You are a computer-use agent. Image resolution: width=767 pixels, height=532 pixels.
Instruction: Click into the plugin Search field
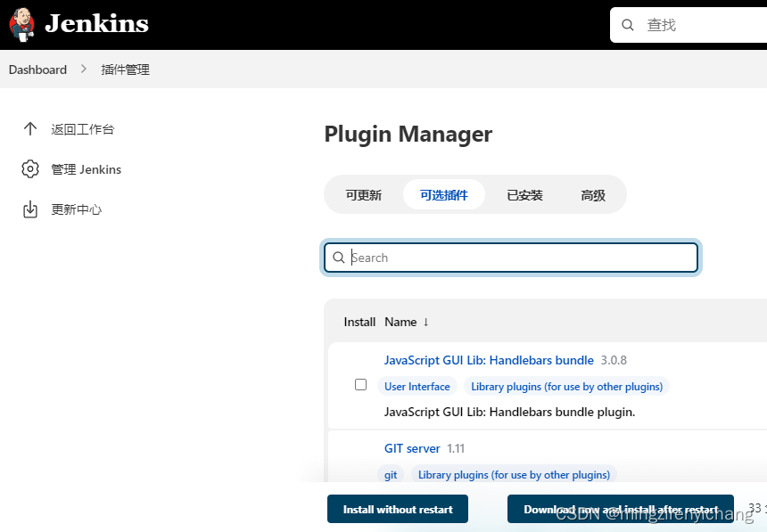(511, 258)
